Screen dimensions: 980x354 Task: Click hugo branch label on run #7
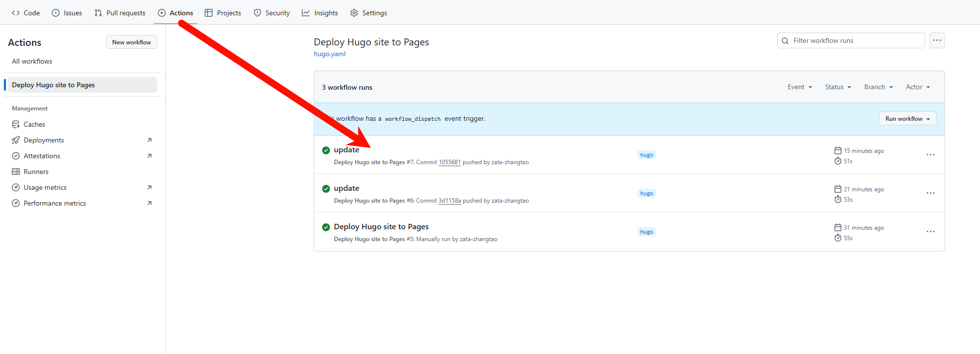point(647,155)
